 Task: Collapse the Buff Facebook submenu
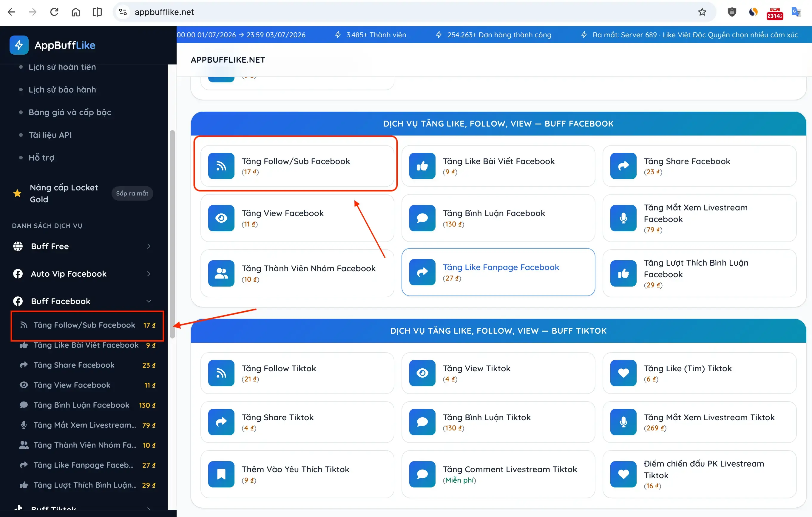(x=149, y=301)
